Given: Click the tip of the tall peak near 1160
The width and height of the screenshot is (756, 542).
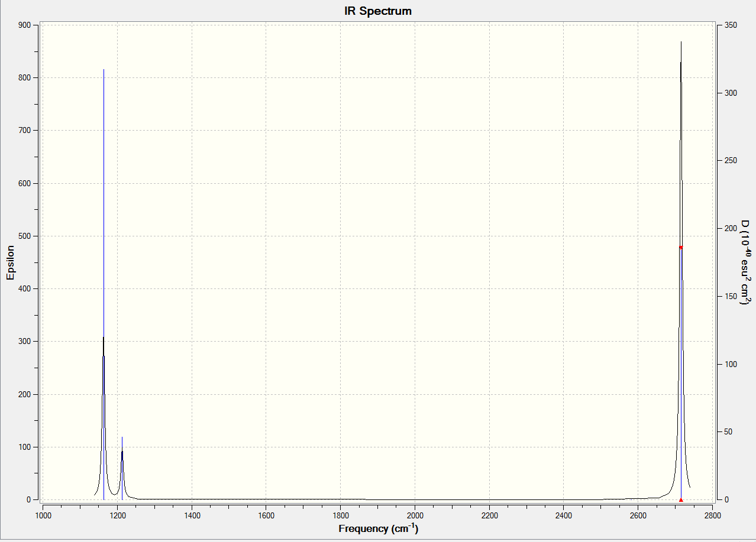Looking at the screenshot, I should [104, 70].
